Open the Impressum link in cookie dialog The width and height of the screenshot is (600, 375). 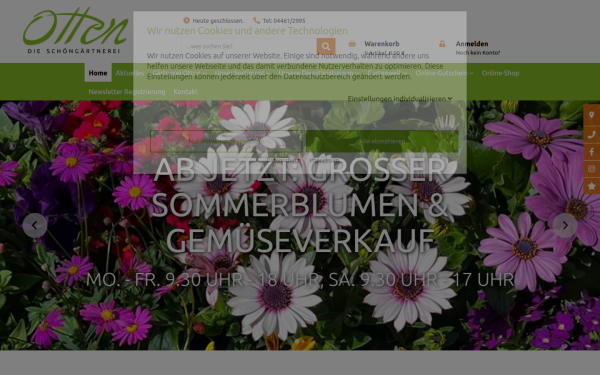tap(325, 160)
